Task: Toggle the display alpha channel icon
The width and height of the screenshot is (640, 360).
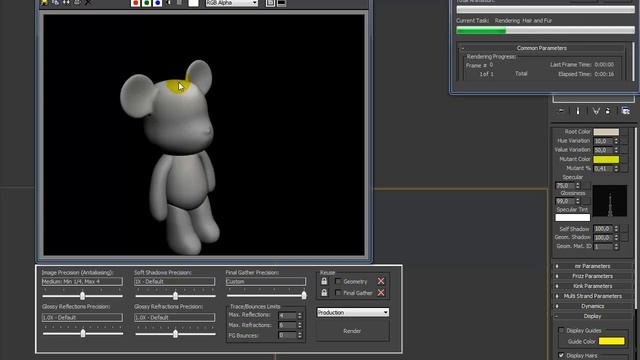Action: tap(169, 3)
